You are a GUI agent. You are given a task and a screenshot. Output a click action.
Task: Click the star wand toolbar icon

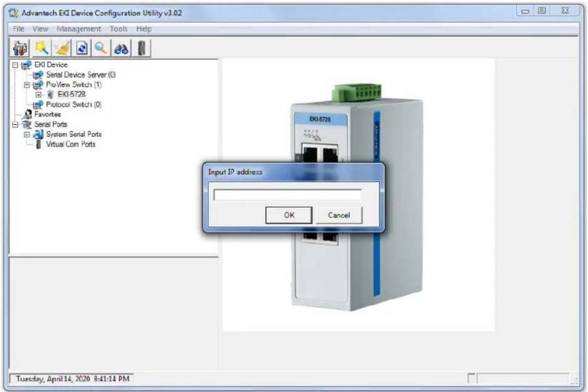pos(41,48)
